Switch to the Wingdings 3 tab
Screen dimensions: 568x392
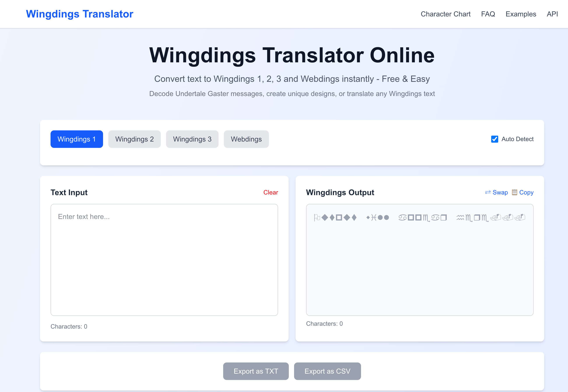192,139
